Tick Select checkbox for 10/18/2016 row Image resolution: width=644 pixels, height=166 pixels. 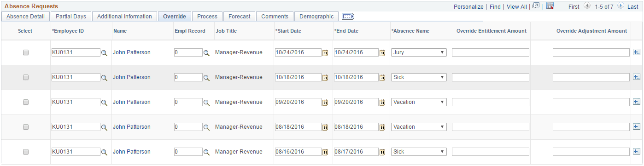click(x=26, y=77)
